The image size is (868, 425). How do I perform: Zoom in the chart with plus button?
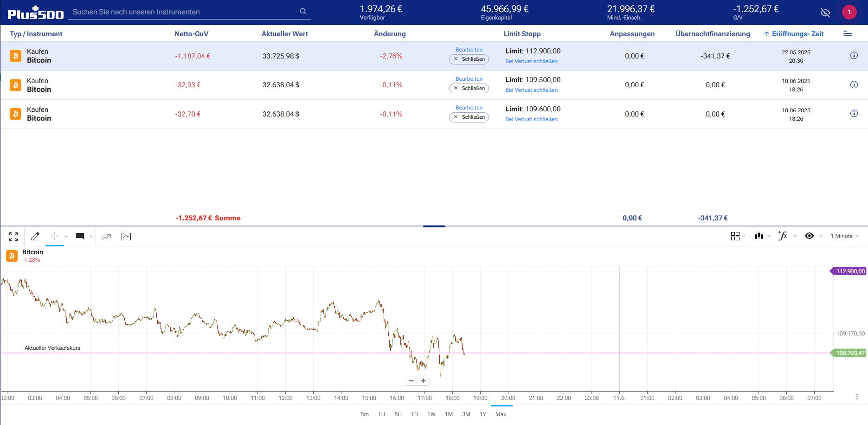point(424,381)
